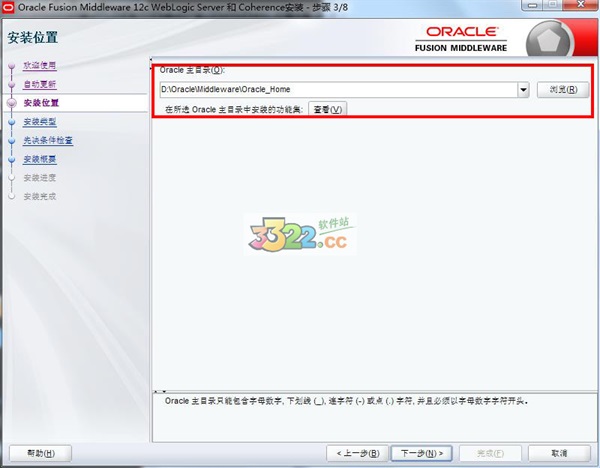Go to the 自动更新 step
This screenshot has height=468, width=600.
click(x=40, y=84)
